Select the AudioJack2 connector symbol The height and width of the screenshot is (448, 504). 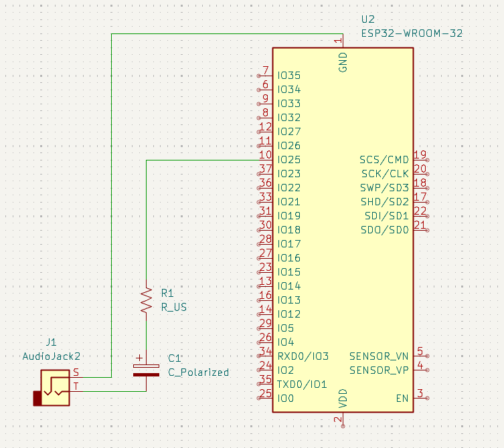point(55,386)
